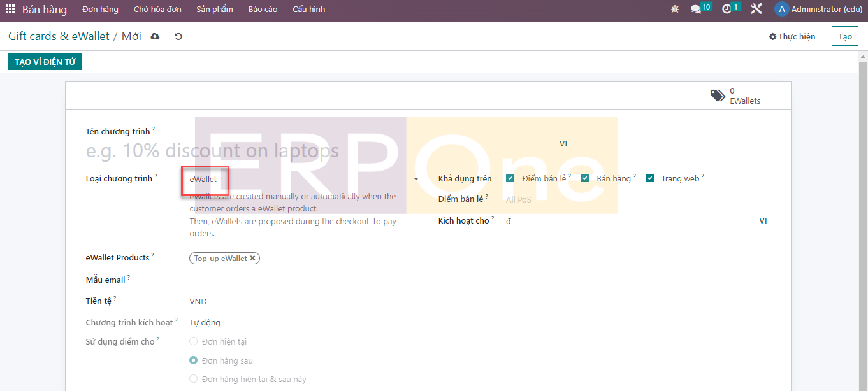Open the Cấu hình menu
Viewport: 868px width, 391px height.
click(x=308, y=10)
